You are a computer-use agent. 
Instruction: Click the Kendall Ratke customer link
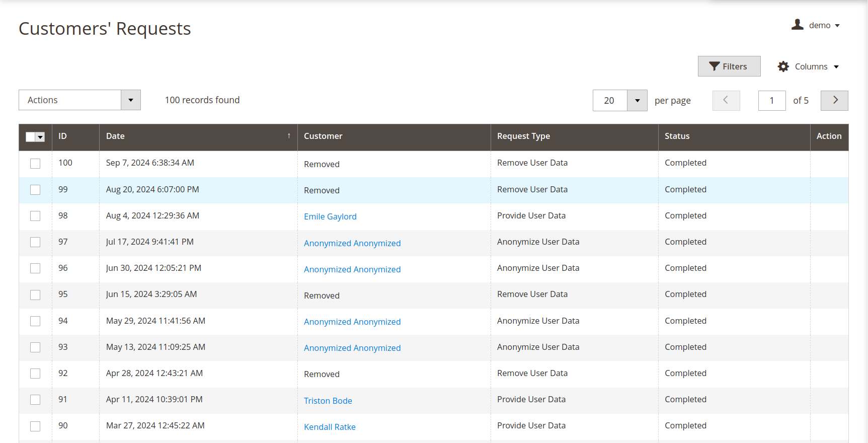(330, 427)
